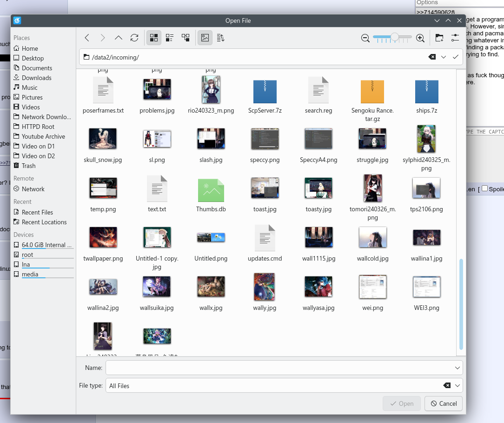This screenshot has width=504, height=423.
Task: Open the Sorting options menu
Action: pos(220,38)
